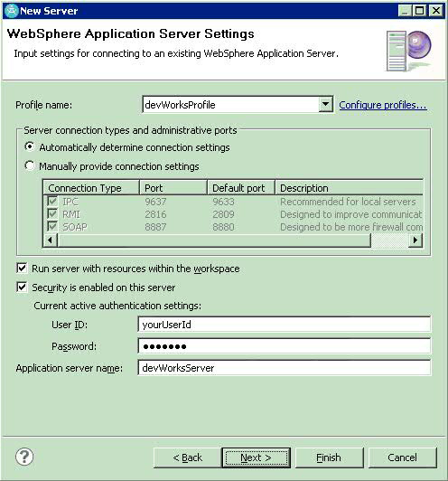This screenshot has width=448, height=481.
Task: Click the Connection Type column header
Action: [x=91, y=188]
